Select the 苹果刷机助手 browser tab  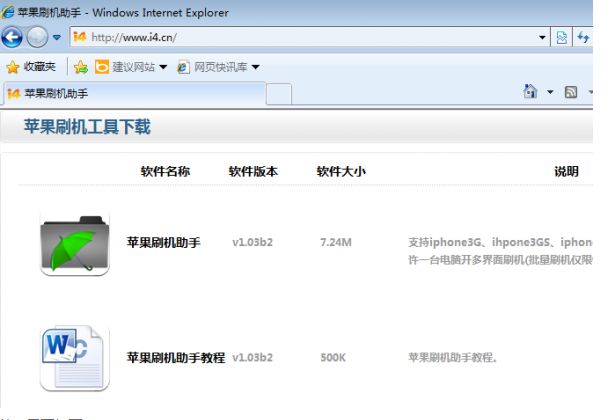[135, 94]
